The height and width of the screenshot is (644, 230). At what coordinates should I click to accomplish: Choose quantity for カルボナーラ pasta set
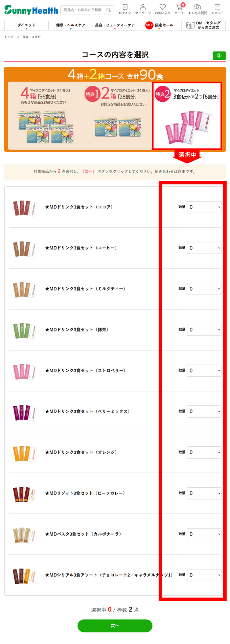pyautogui.click(x=204, y=534)
